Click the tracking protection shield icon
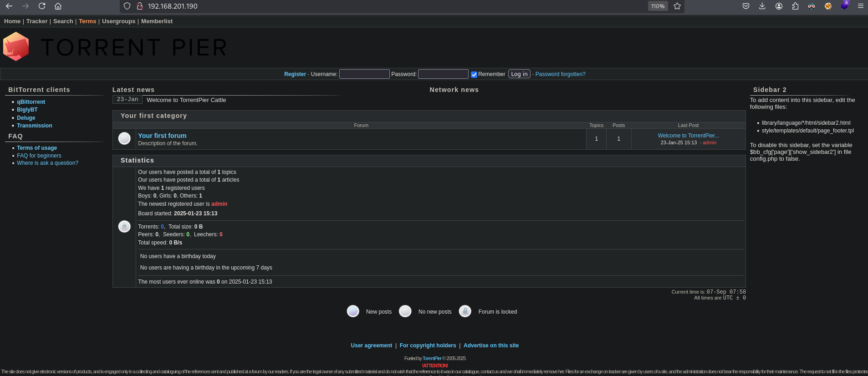 128,6
